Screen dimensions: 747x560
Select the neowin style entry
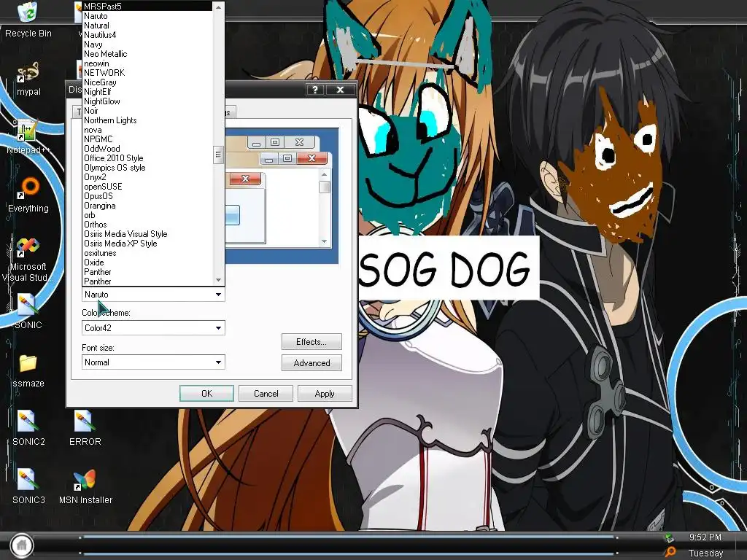(147, 63)
